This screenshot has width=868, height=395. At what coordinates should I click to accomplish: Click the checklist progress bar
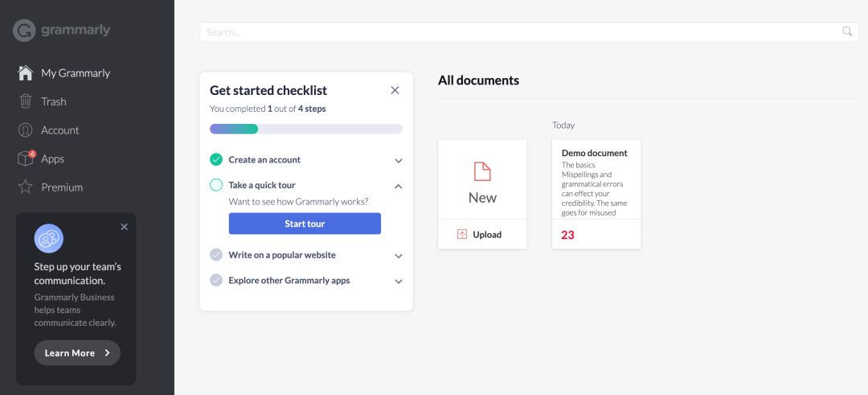(305, 129)
